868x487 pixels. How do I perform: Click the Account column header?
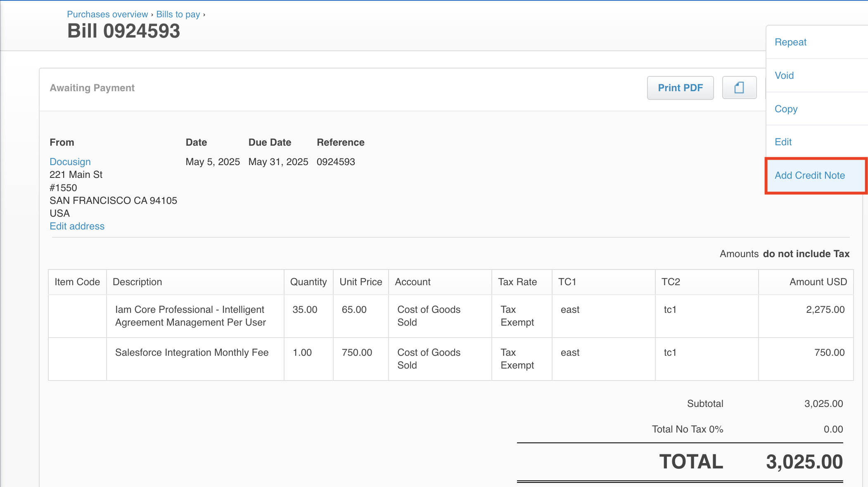(x=440, y=282)
